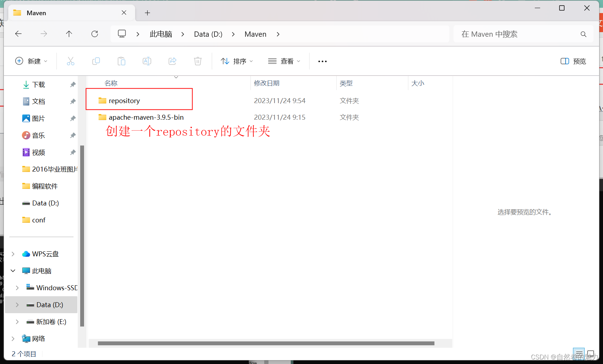The image size is (603, 364).
Task: Open the three-dots more options menu
Action: tap(323, 61)
